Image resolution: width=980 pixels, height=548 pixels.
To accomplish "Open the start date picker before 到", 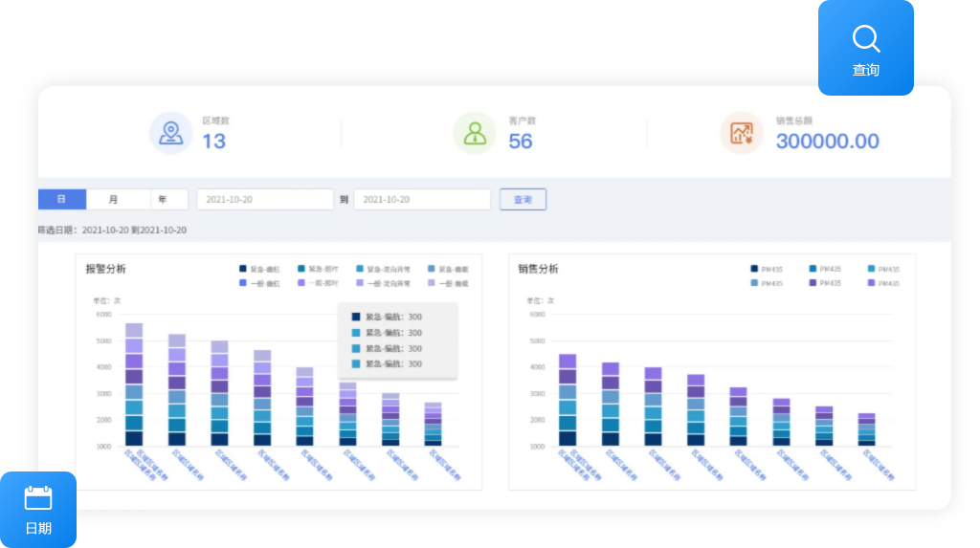I will click(264, 199).
